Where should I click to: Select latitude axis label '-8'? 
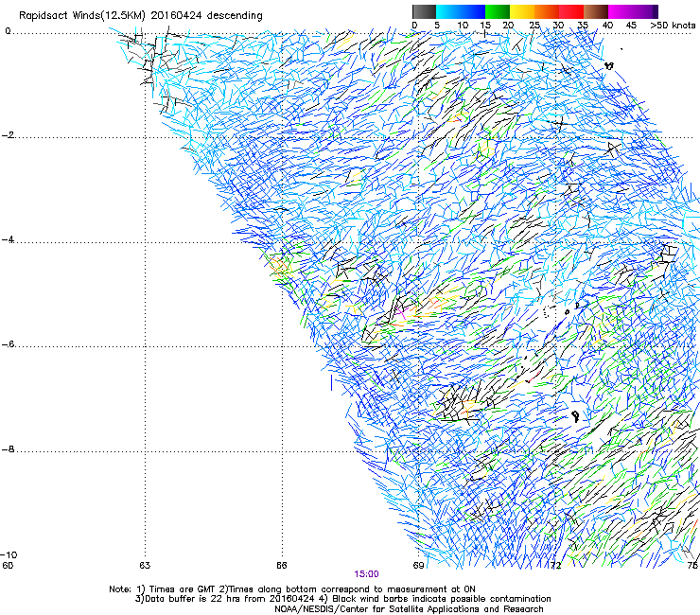(8, 449)
